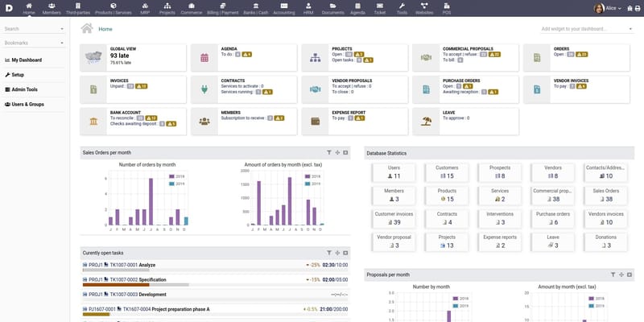Click the house icon beside Home breadcrumb

(87, 28)
